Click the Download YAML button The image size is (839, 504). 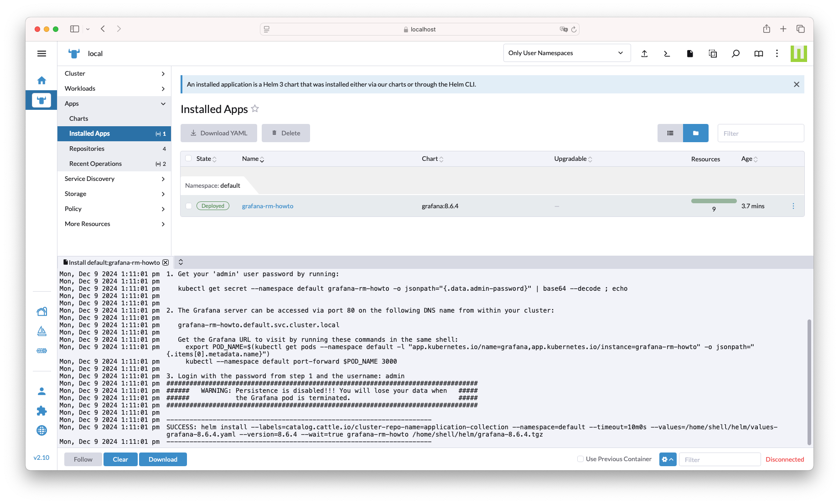[218, 133]
